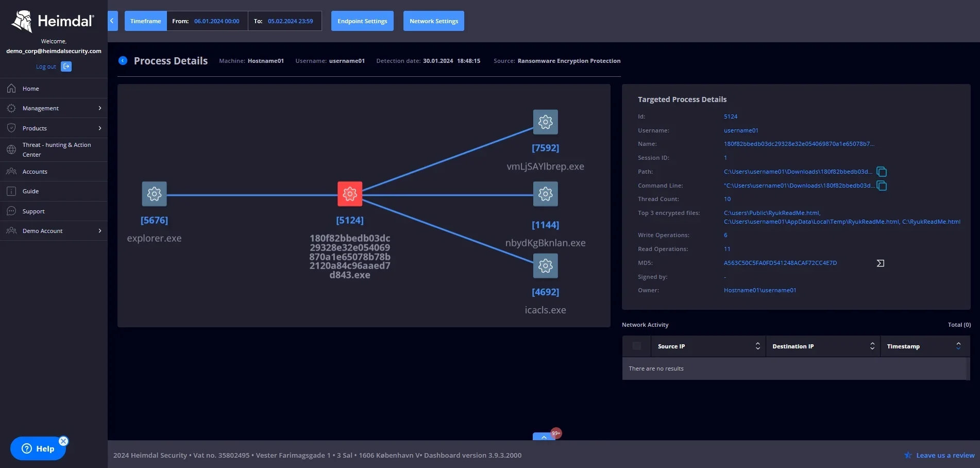Click the demo_corp@heimdalsecurity.com account email

point(54,51)
